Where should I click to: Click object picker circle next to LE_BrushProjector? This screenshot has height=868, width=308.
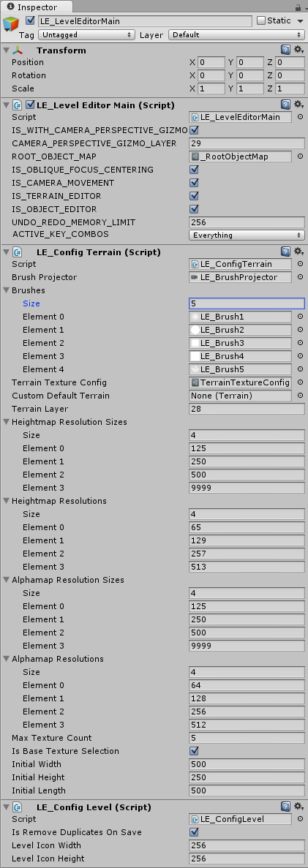(x=300, y=277)
